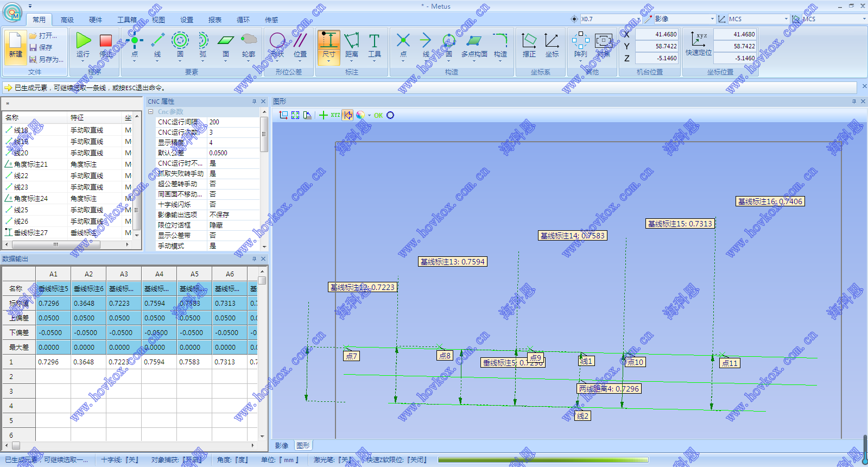Click the fit-to-view icon in graphics toolbar

(x=295, y=115)
